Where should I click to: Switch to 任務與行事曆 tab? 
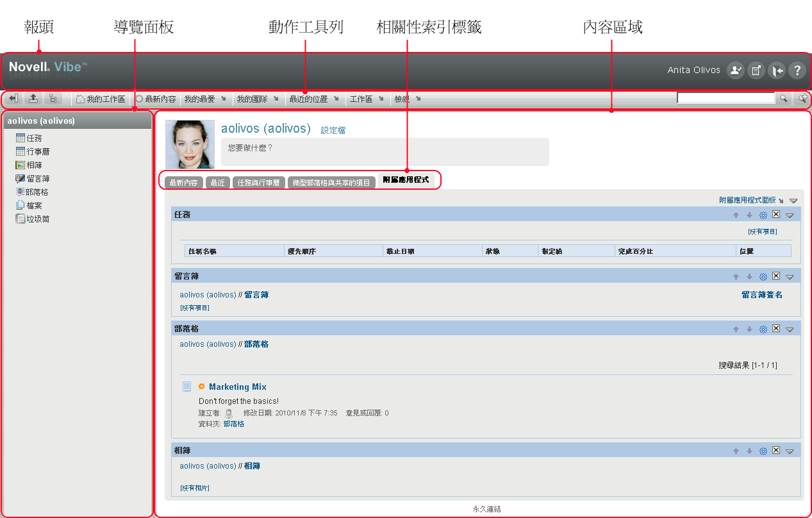pyautogui.click(x=258, y=183)
